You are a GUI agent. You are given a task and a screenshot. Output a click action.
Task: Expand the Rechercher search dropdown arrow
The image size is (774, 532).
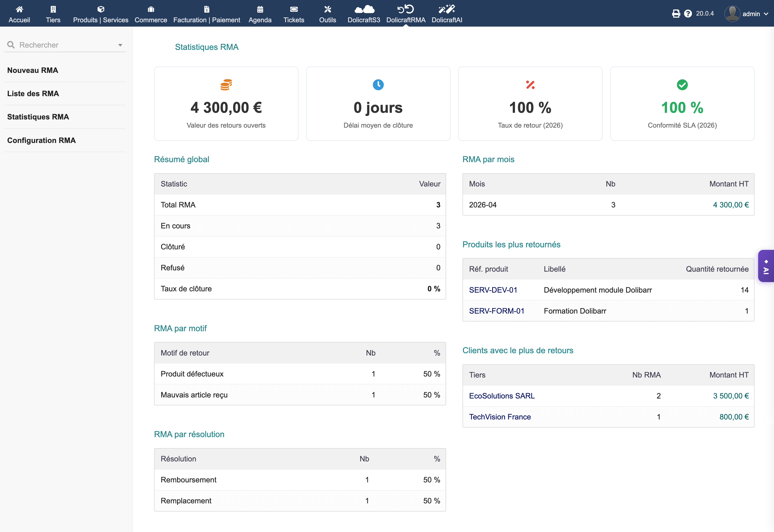(x=120, y=45)
